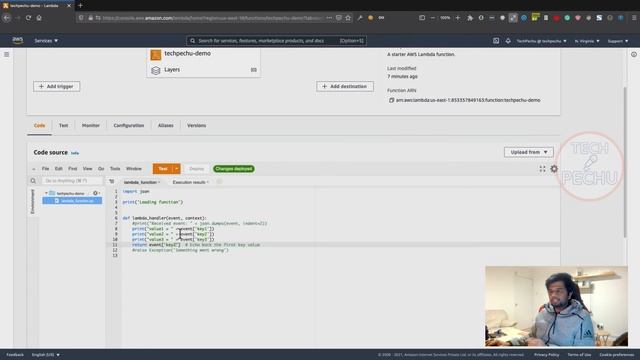Screen dimensions: 640x360
Task: Open the CloudShell icon in AWS header
Action: [496, 41]
